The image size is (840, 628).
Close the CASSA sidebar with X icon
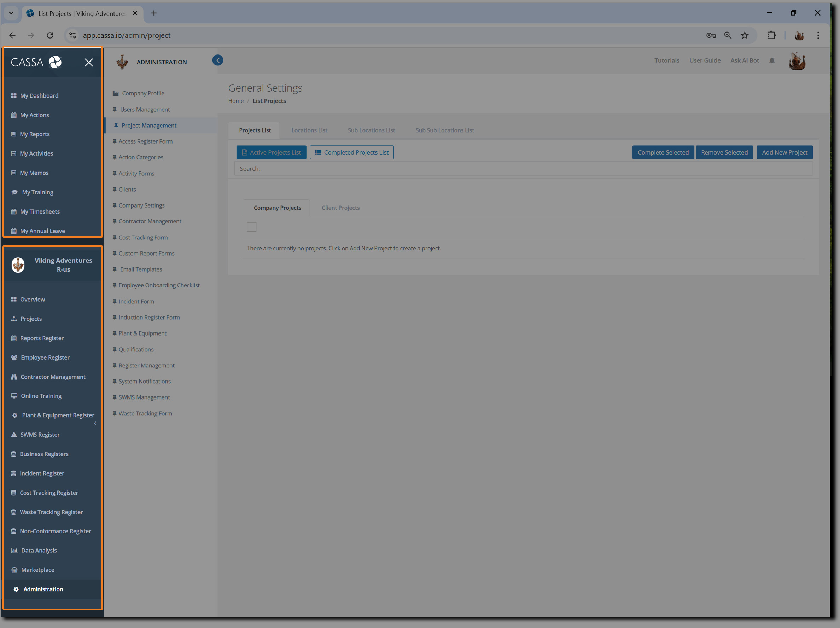pyautogui.click(x=88, y=62)
